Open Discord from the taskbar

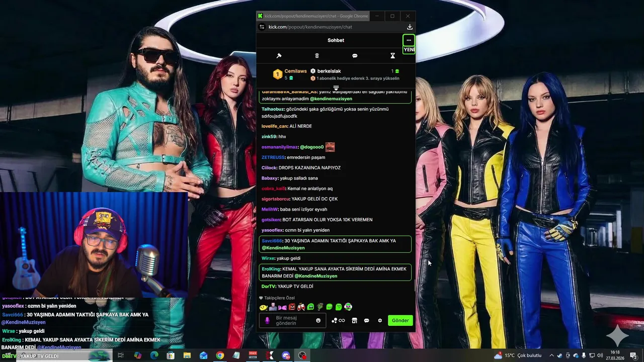[x=286, y=355]
